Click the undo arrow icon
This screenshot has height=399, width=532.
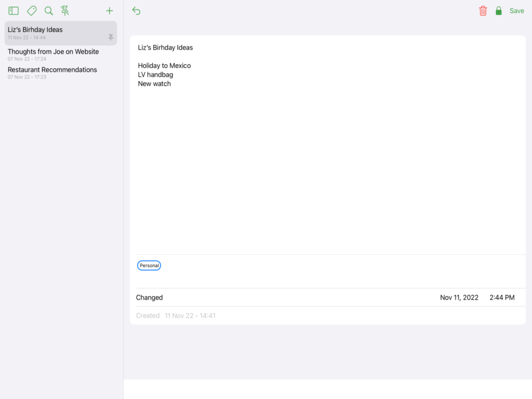click(136, 11)
